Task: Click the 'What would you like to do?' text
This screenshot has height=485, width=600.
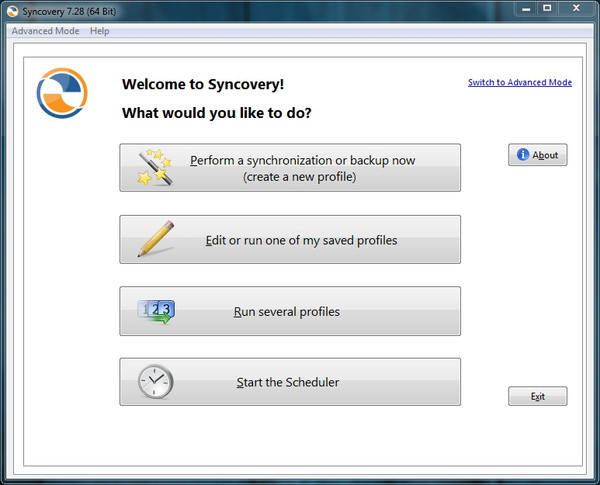Action: coord(217,113)
